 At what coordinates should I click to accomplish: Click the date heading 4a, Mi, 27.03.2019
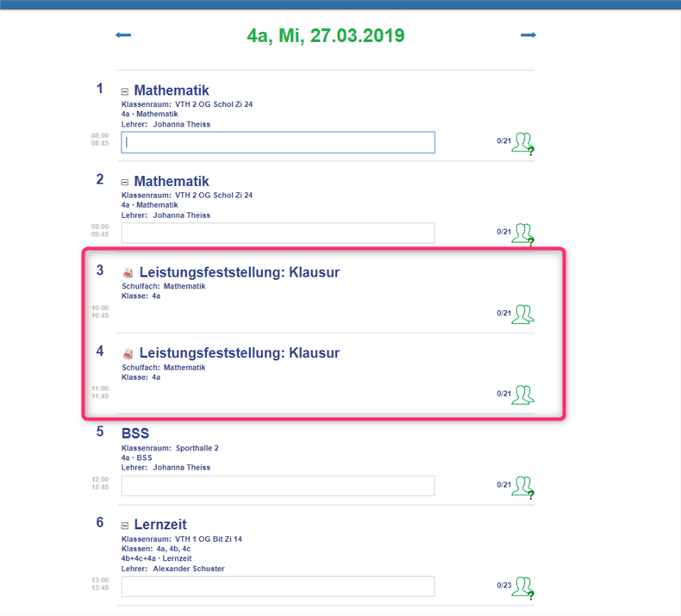pos(325,36)
